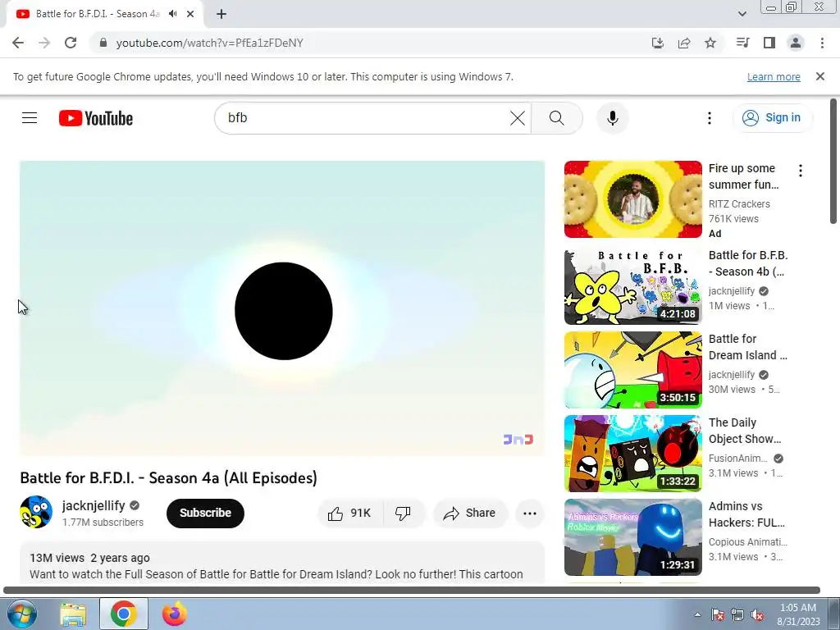This screenshot has width=840, height=630.
Task: Click the network tray icon
Action: coord(737,615)
